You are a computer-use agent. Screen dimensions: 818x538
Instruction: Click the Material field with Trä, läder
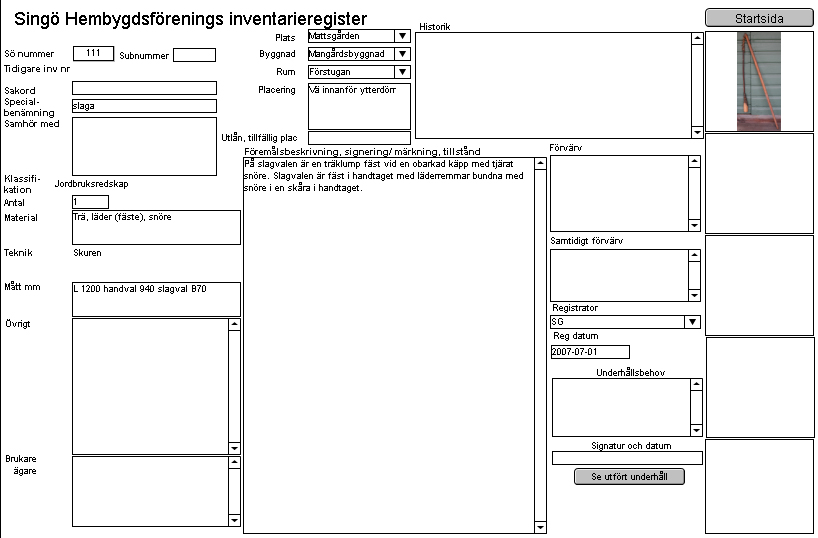(157, 228)
